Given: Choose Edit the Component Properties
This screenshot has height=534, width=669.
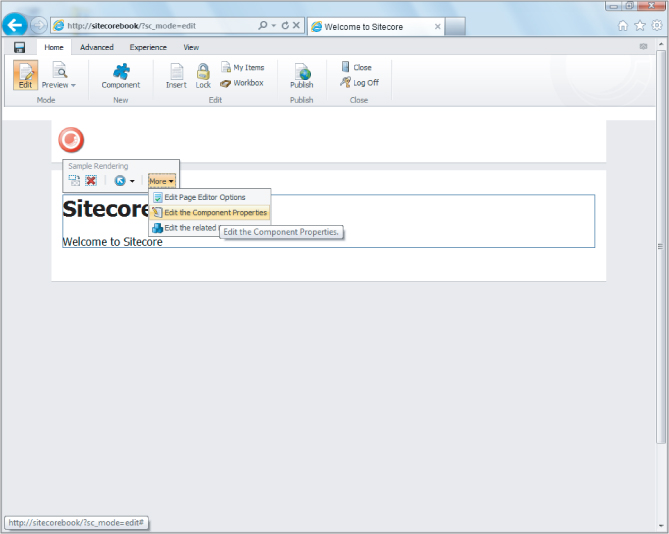Looking at the screenshot, I should [x=215, y=213].
